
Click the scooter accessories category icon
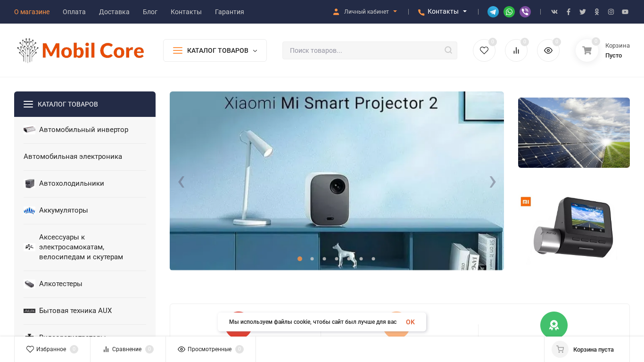pos(29,247)
